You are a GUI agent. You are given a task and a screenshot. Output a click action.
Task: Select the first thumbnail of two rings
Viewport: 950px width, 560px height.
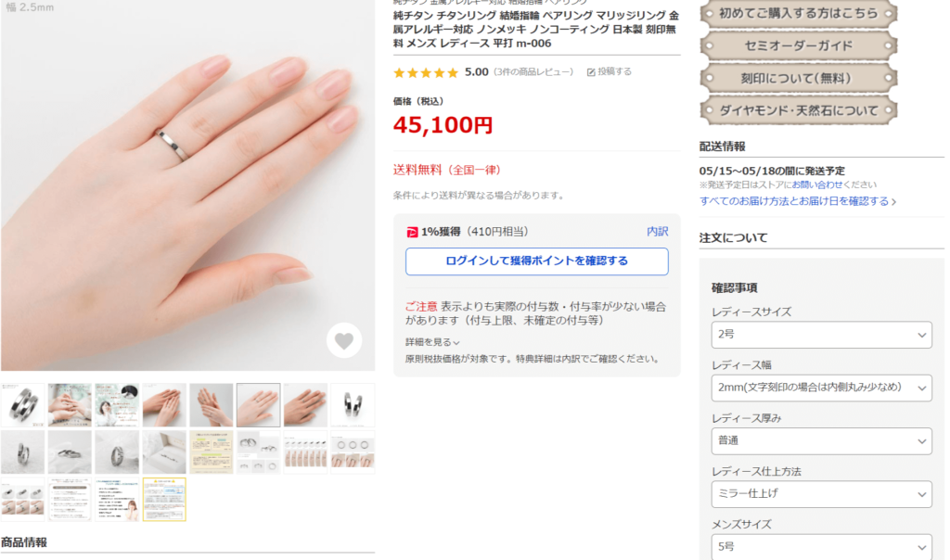[x=22, y=405]
